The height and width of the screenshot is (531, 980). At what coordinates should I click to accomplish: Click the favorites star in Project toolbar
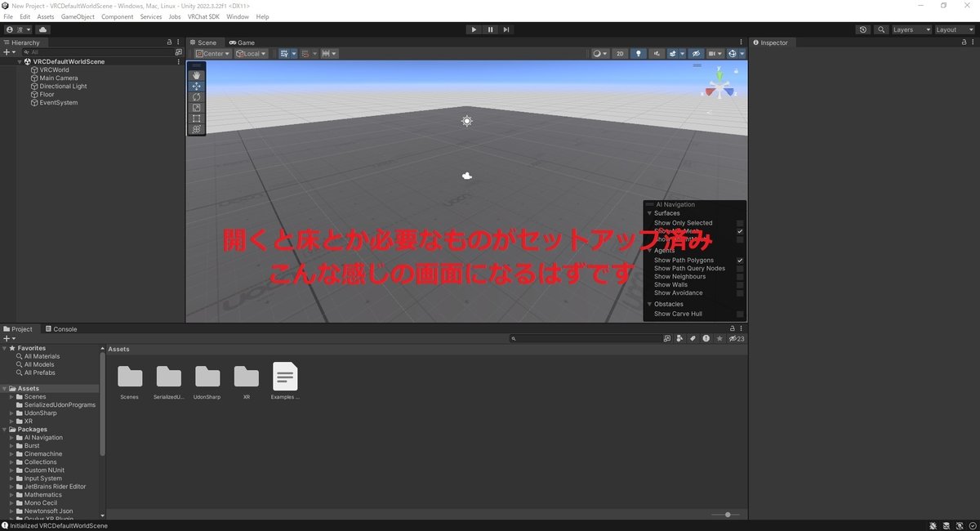click(x=719, y=338)
